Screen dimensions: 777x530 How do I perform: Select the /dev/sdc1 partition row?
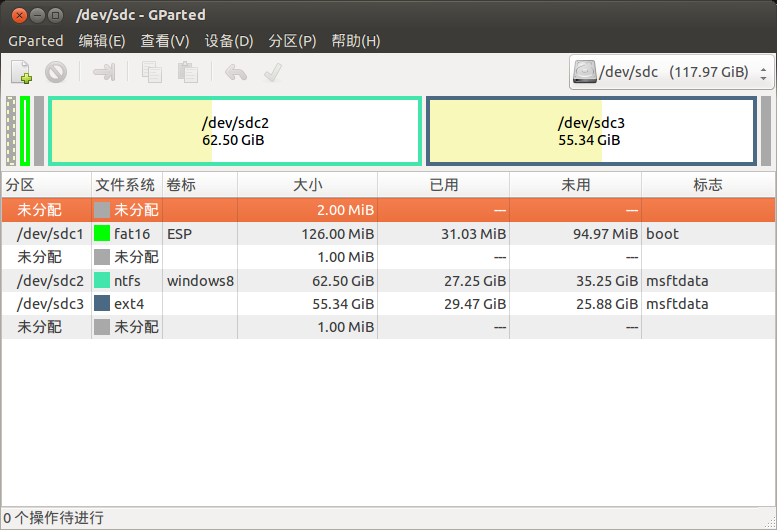[388, 234]
